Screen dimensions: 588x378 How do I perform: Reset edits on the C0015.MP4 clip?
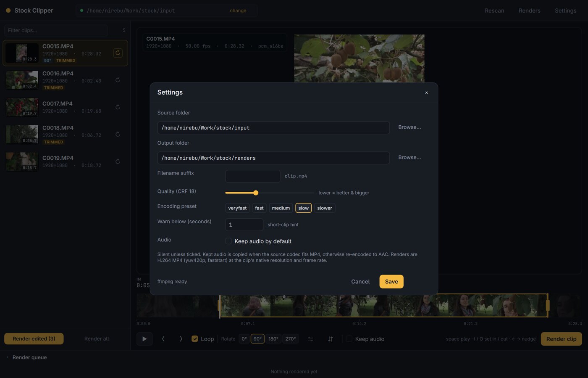point(118,53)
